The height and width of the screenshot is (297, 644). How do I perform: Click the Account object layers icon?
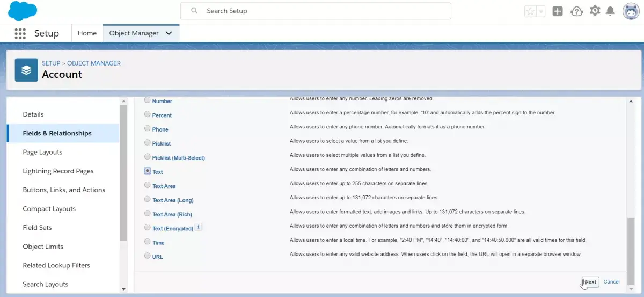(26, 70)
